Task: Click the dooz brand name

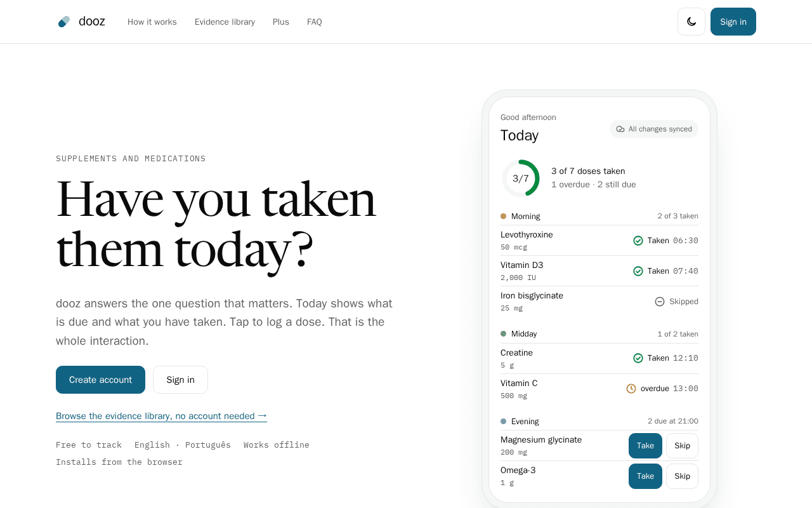Action: [92, 22]
